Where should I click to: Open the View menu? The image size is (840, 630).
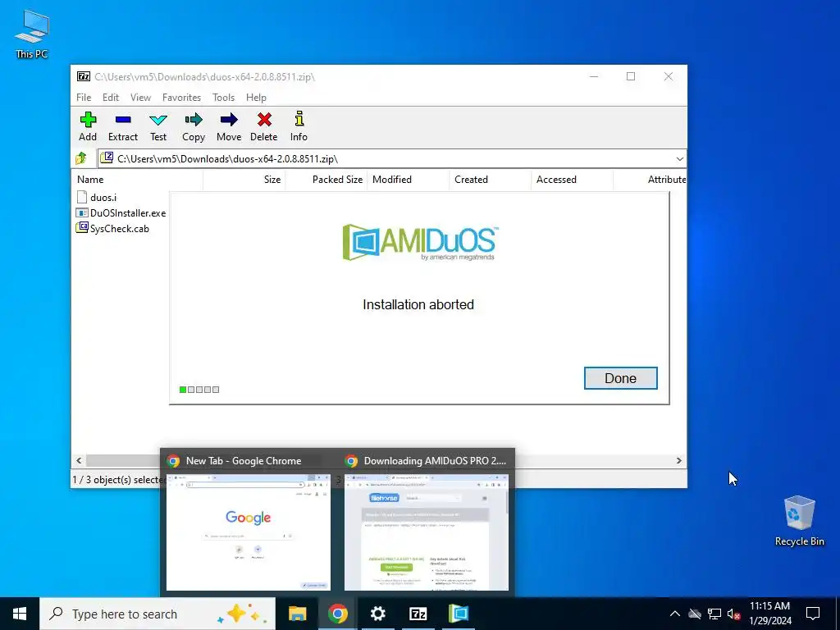point(140,98)
